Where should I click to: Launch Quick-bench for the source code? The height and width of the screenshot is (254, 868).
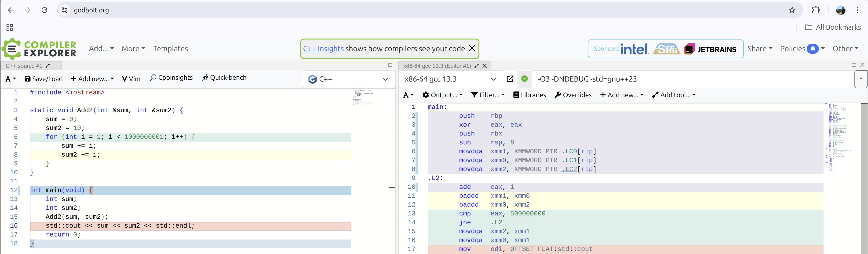224,77
